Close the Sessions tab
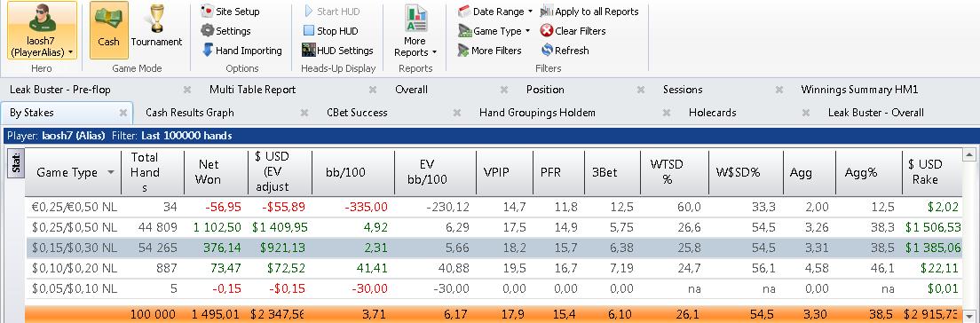The image size is (980, 323). [778, 90]
